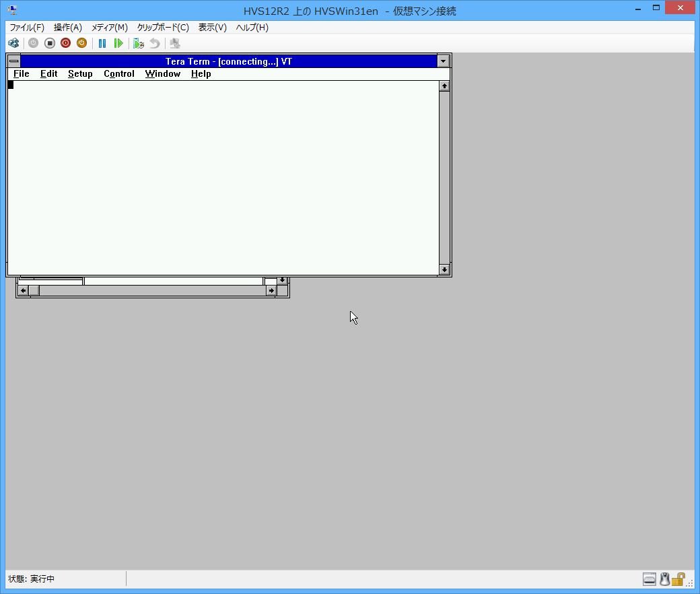Click the Ctrl+Alt+Del toolbar icon
700x594 pixels.
[13, 43]
